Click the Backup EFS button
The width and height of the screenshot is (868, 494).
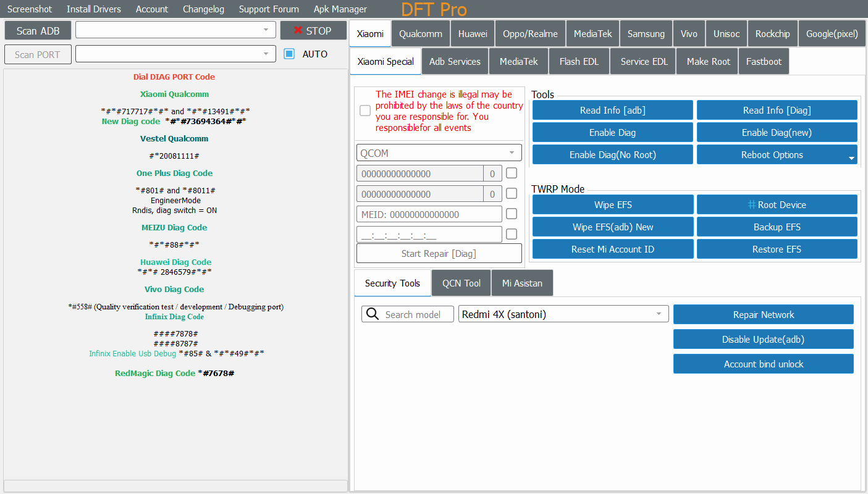pyautogui.click(x=777, y=227)
